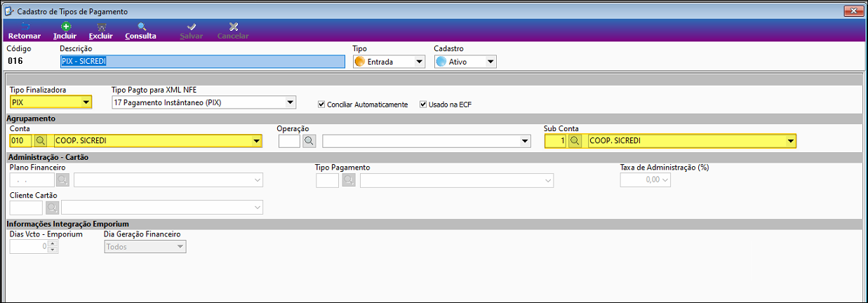The height and width of the screenshot is (303, 868).
Task: Click the Retornar toolbar button
Action: coord(24,31)
